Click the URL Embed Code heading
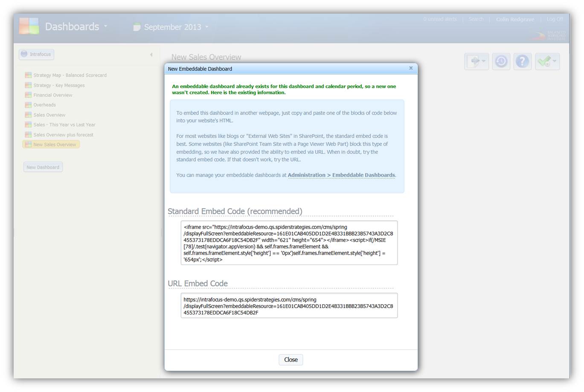 tap(198, 283)
